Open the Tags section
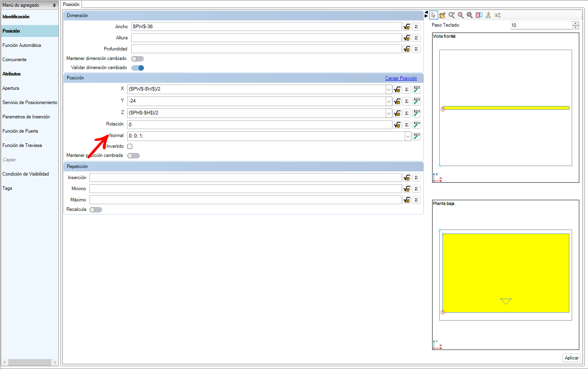This screenshot has height=369, width=588. (7, 188)
